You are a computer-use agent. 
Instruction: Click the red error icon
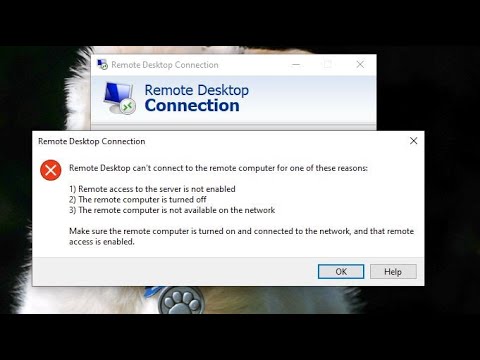pyautogui.click(x=51, y=170)
